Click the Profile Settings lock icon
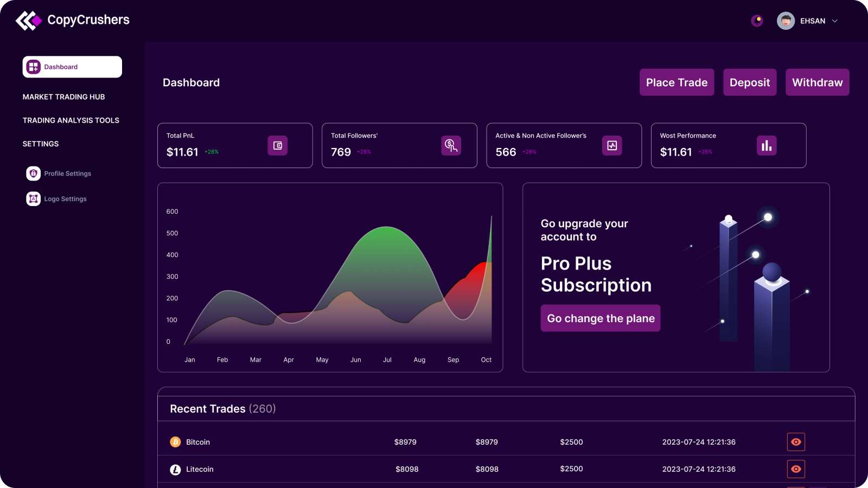868x488 pixels. coord(34,174)
